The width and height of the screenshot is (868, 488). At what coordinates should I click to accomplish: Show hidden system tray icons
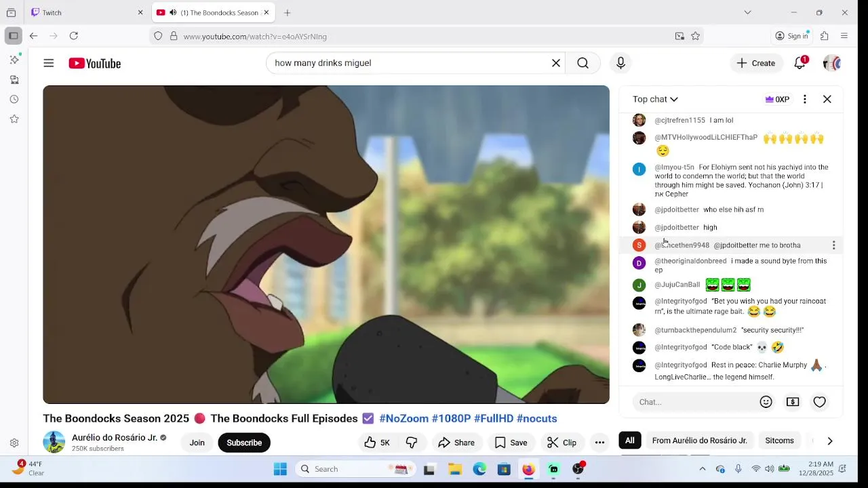702,469
